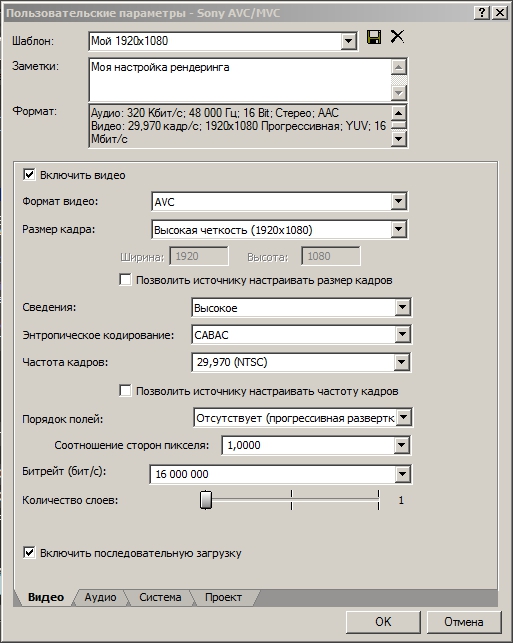513x643 pixels.
Task: Open the Формат видео dropdown
Action: (x=398, y=201)
